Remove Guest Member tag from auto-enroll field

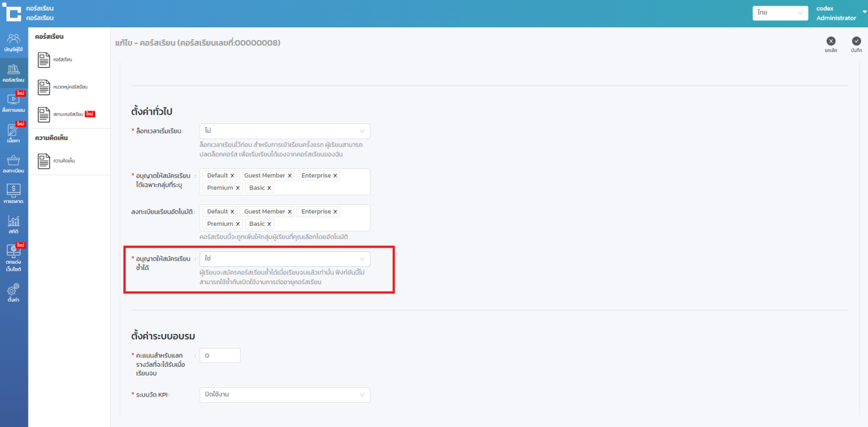tap(290, 212)
